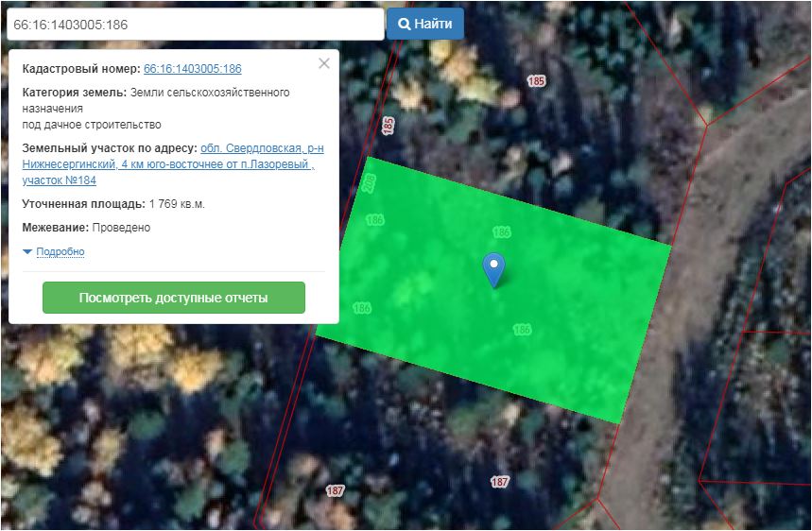The image size is (812, 531).
Task: Click the blue map pin marker
Action: click(494, 269)
